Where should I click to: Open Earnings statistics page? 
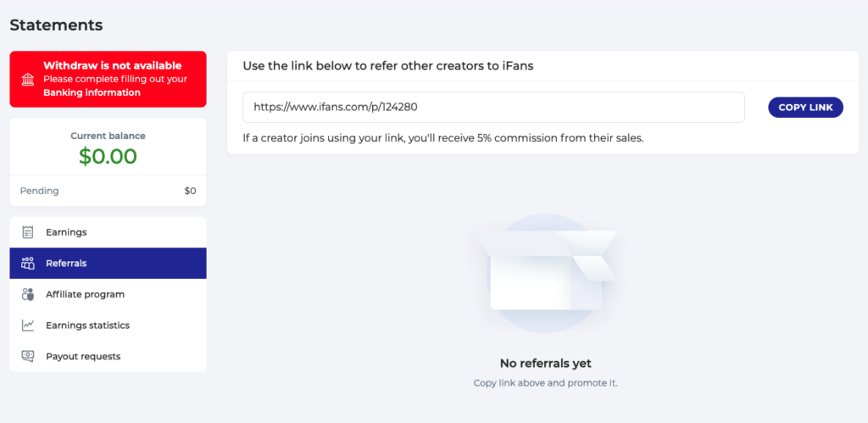pos(87,326)
